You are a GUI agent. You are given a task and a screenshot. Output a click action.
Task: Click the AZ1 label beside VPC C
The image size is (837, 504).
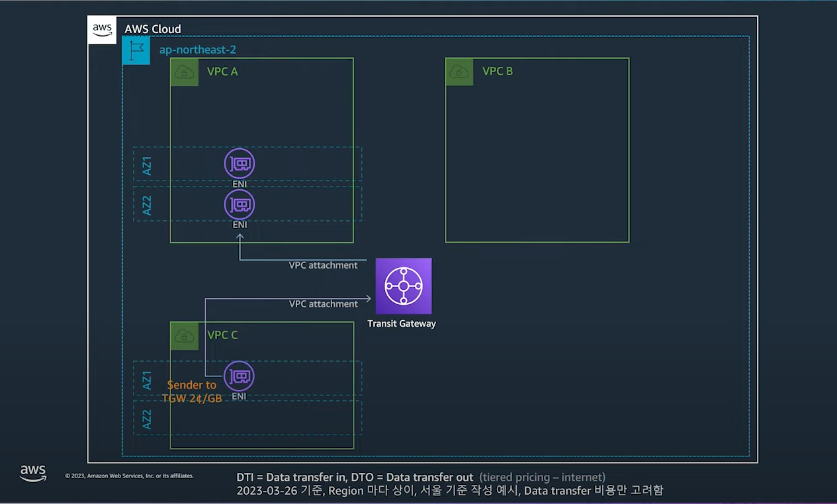pyautogui.click(x=147, y=380)
